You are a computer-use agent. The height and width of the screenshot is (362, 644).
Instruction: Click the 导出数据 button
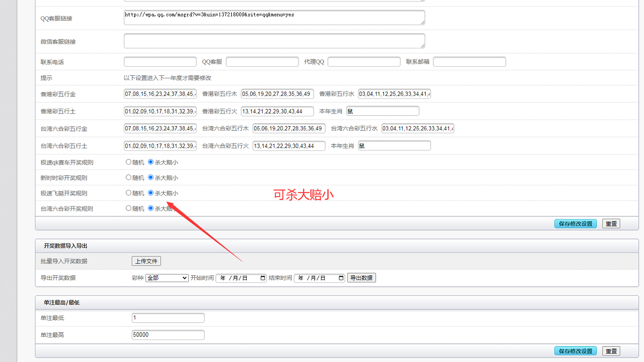[x=362, y=278]
